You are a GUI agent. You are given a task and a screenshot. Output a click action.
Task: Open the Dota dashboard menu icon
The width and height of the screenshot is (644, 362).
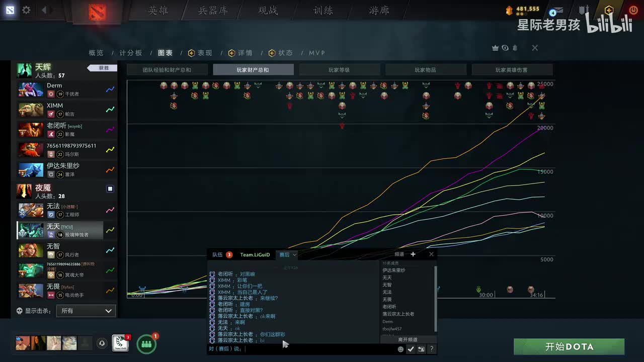[10, 10]
